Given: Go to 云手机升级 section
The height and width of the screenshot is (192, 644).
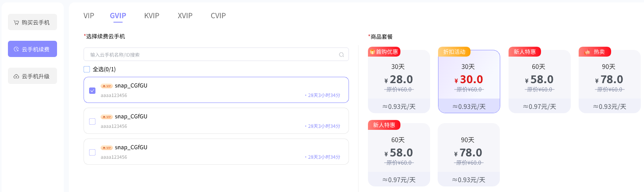Looking at the screenshot, I should click(32, 76).
